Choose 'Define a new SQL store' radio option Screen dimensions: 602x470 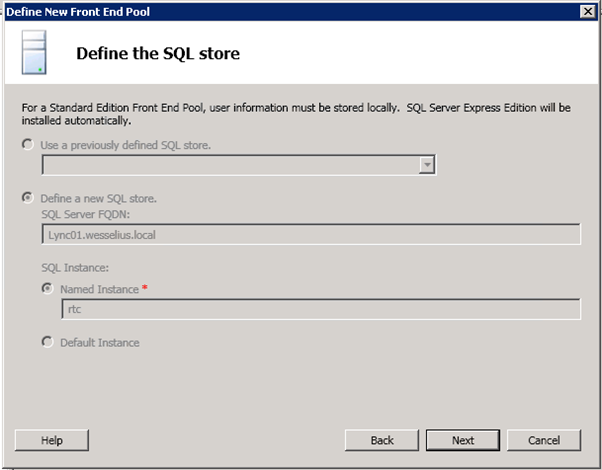[x=27, y=198]
